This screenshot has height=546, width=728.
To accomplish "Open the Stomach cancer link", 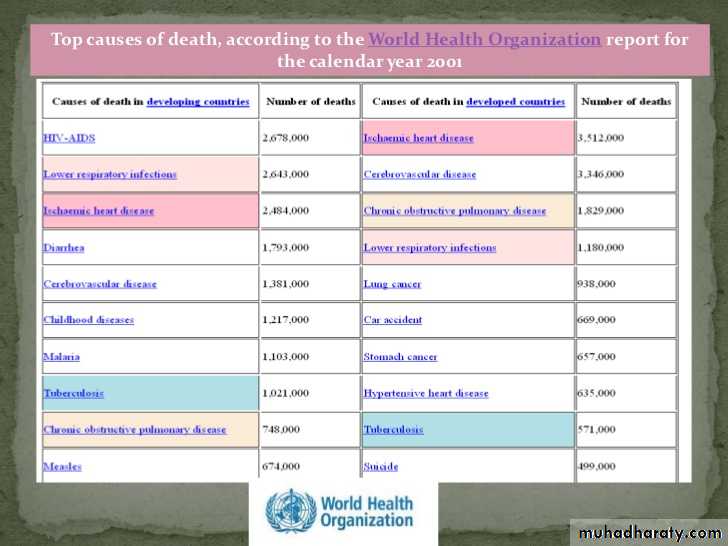I will click(400, 357).
